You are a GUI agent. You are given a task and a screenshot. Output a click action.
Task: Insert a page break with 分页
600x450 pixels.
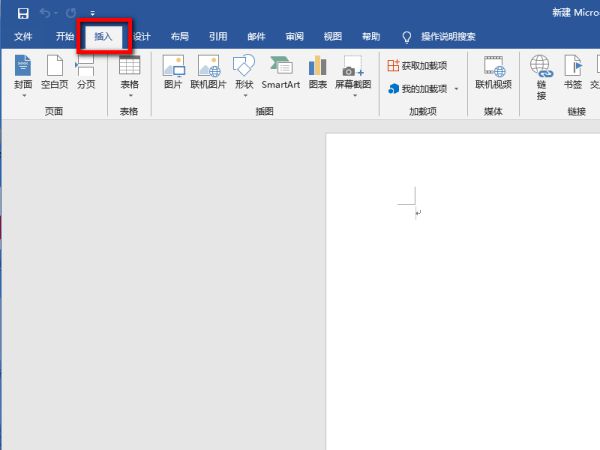pyautogui.click(x=86, y=72)
